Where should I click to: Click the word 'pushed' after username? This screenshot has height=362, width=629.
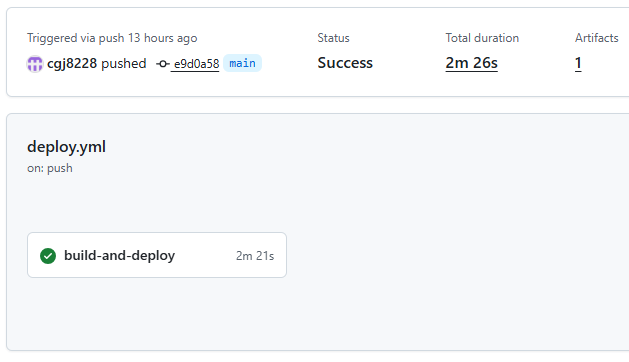pos(124,64)
